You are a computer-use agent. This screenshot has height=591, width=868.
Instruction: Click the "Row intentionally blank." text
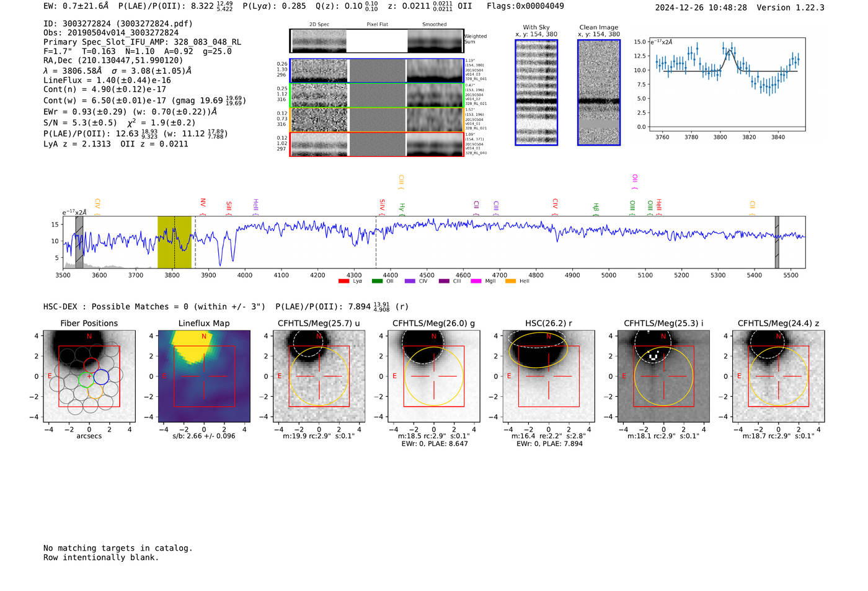[101, 558]
